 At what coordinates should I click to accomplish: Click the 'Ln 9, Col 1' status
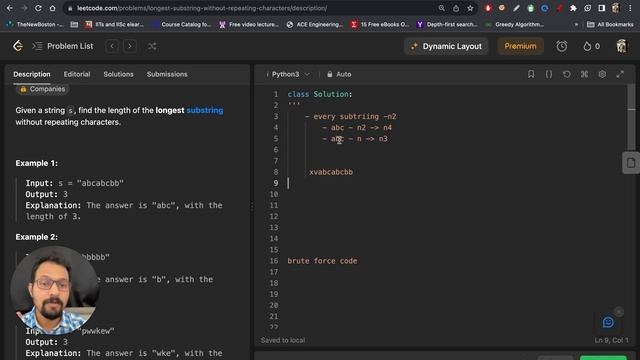[611, 340]
